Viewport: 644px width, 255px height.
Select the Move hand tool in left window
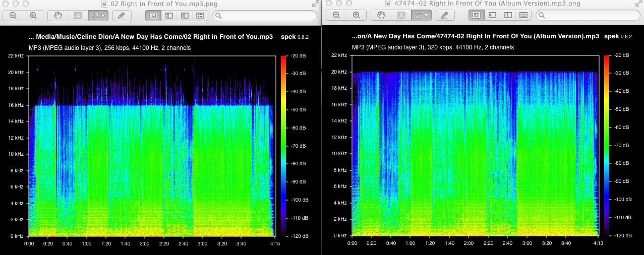click(x=58, y=15)
